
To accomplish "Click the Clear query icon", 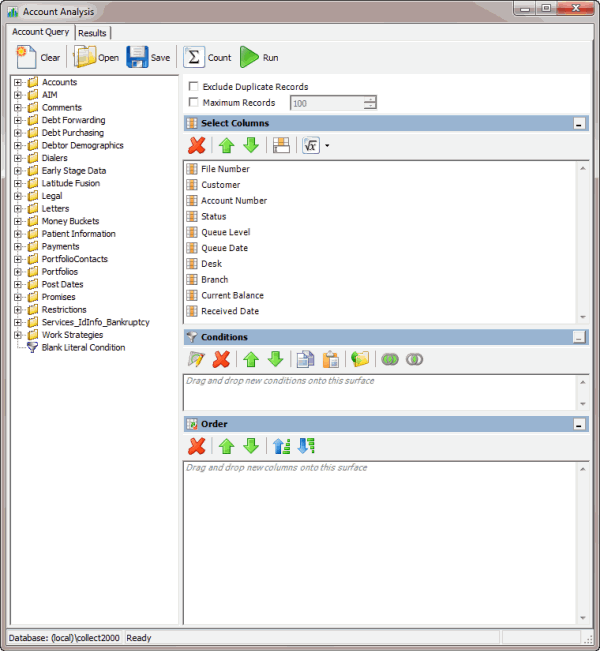I will (x=26, y=57).
